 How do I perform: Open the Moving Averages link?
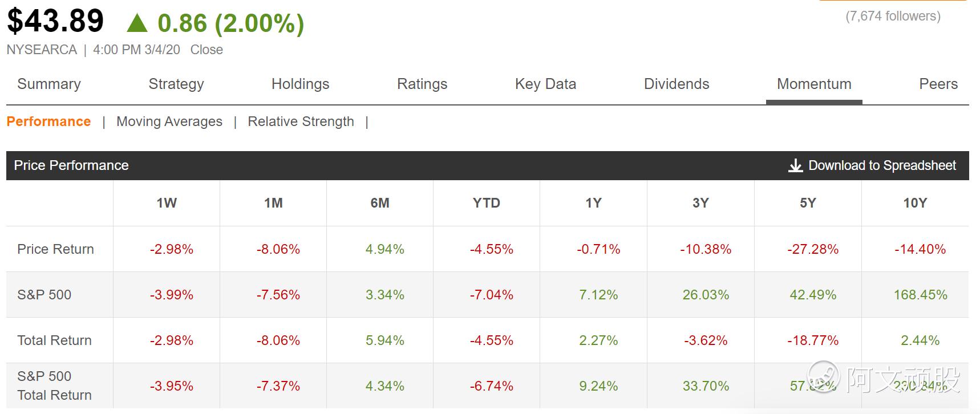169,121
